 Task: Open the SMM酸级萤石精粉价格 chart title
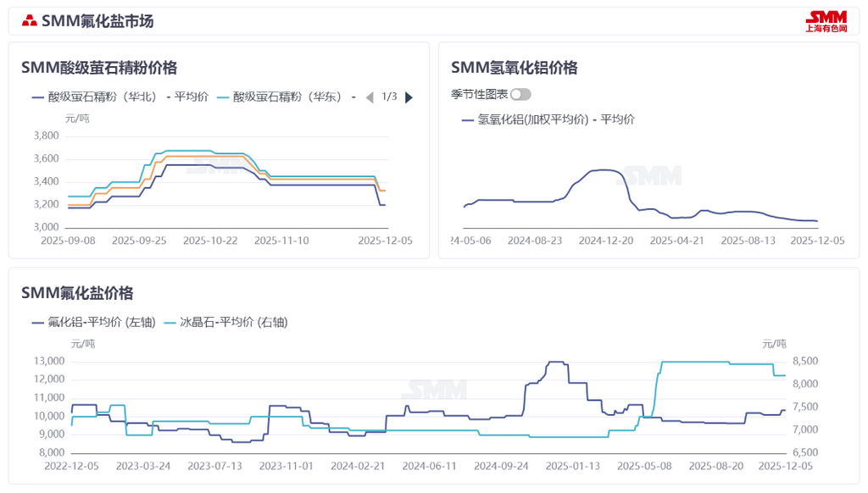99,68
